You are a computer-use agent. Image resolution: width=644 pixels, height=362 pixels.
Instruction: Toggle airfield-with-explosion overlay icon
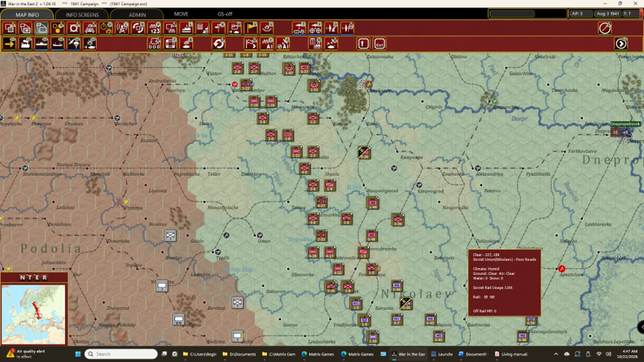(x=299, y=28)
